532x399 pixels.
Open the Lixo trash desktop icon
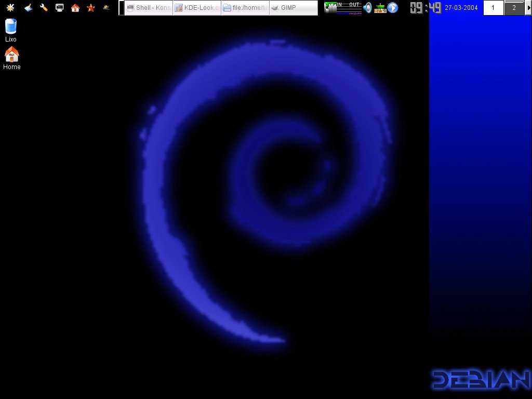(x=11, y=31)
